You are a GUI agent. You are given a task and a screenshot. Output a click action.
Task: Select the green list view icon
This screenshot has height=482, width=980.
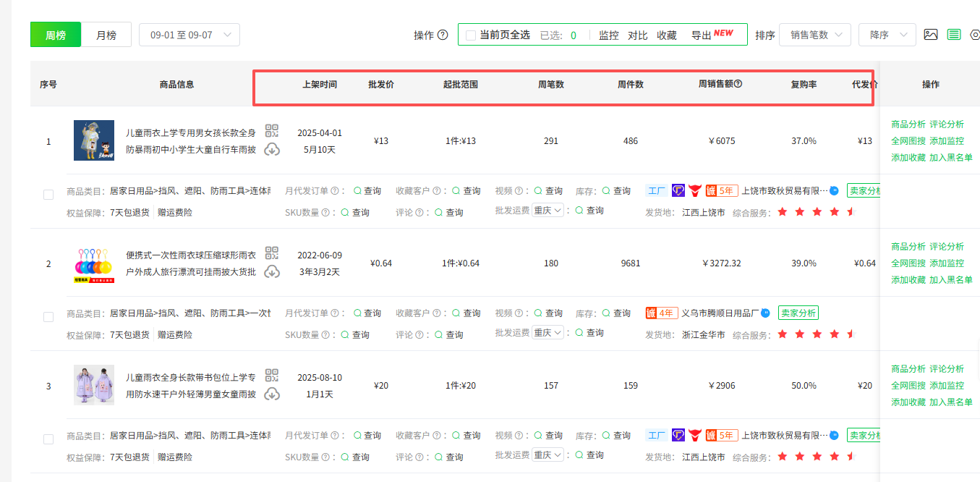point(954,35)
